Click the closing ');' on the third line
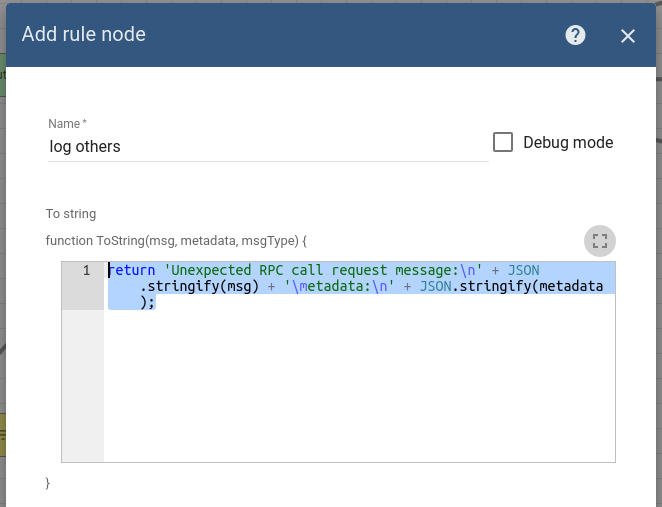Viewport: 662px width, 507px height. click(147, 302)
